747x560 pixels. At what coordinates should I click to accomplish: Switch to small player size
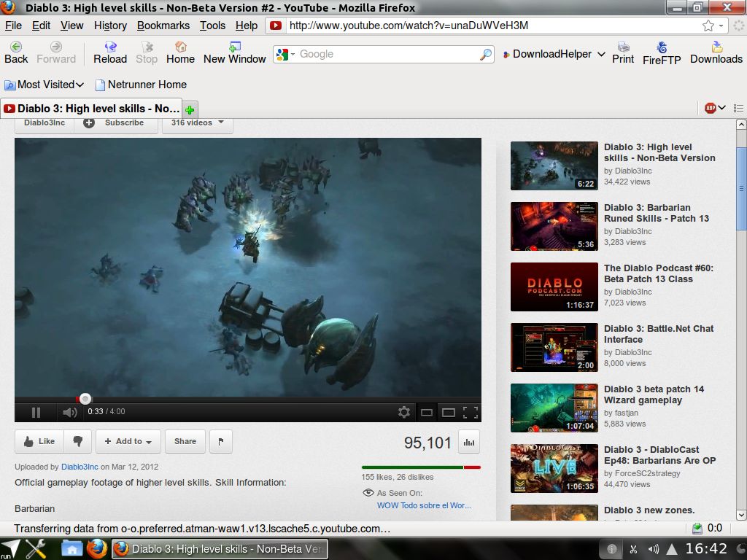426,413
